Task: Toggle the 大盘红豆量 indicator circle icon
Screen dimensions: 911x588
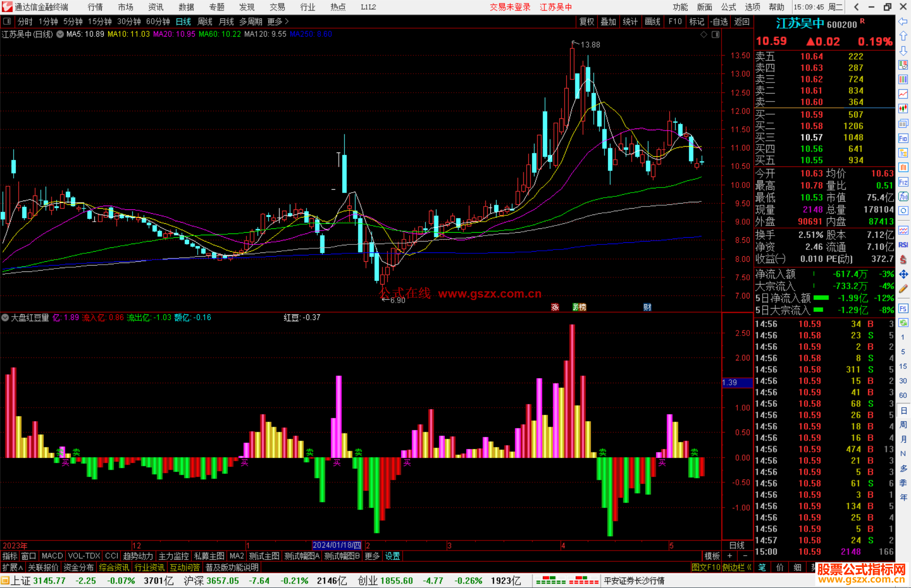Action: (x=5, y=317)
